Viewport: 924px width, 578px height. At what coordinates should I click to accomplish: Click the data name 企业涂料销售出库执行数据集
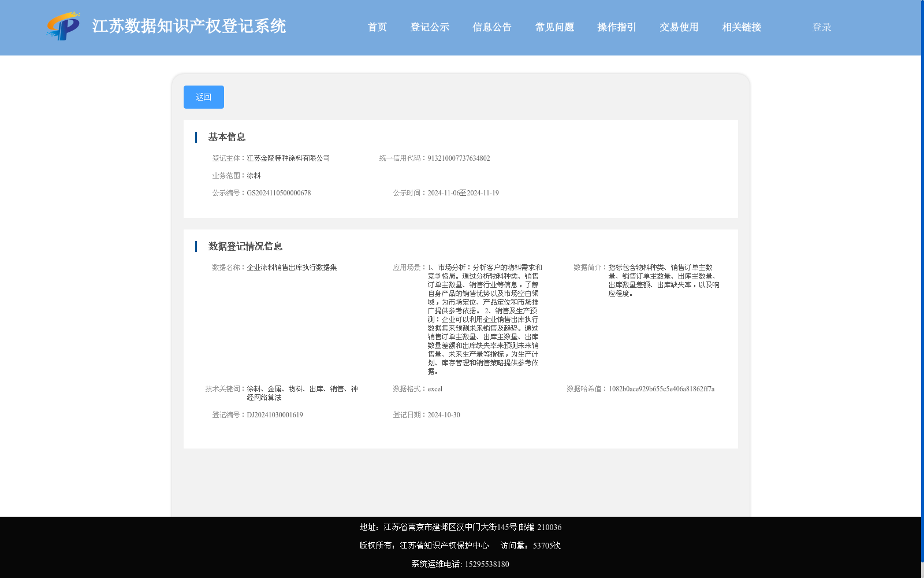tap(292, 268)
